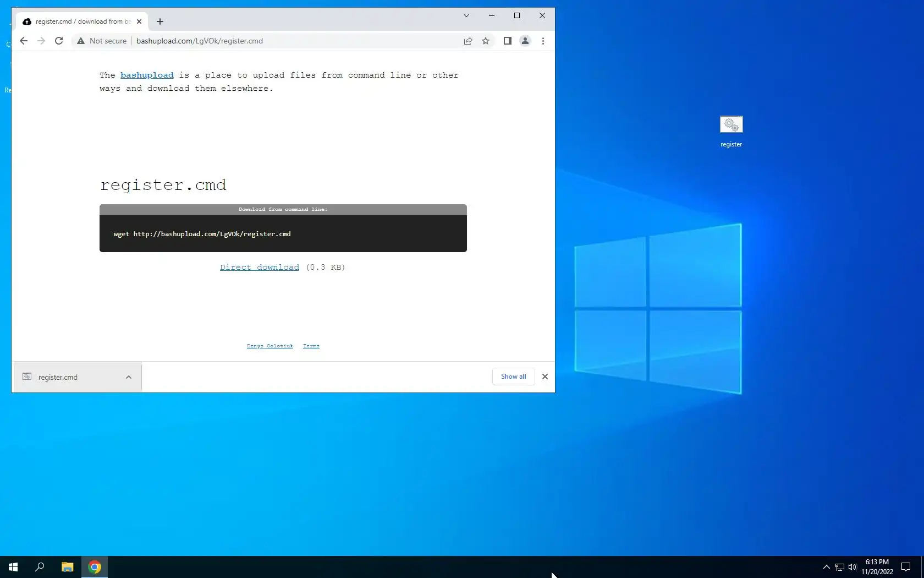This screenshot has height=578, width=924.
Task: Open network settings tray icon
Action: pos(840,567)
